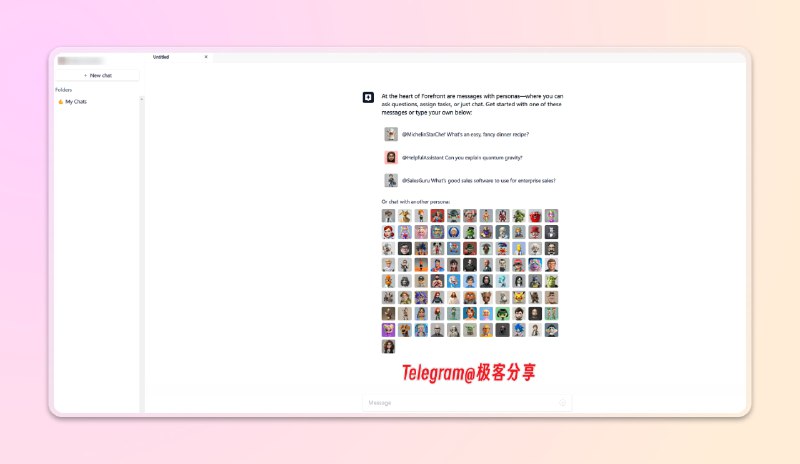800x464 pixels.
Task: Select the last avatar in first grid row
Action: pos(551,216)
